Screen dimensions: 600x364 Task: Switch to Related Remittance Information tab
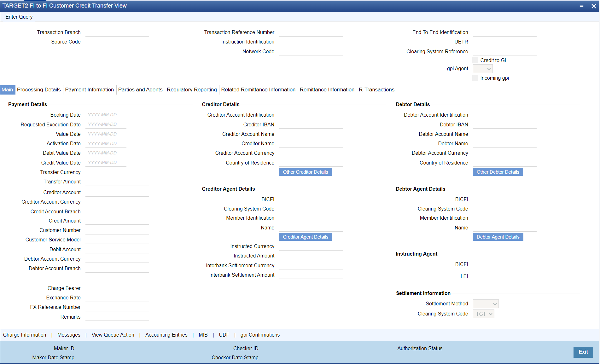coord(258,90)
